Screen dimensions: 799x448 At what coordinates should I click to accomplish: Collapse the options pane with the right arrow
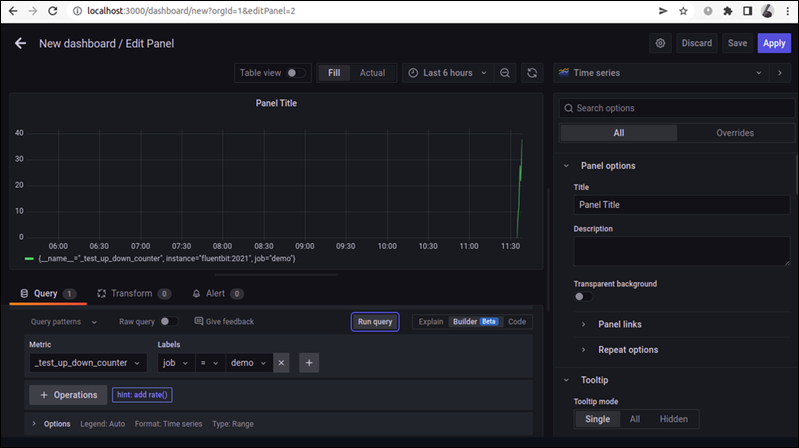click(x=780, y=73)
